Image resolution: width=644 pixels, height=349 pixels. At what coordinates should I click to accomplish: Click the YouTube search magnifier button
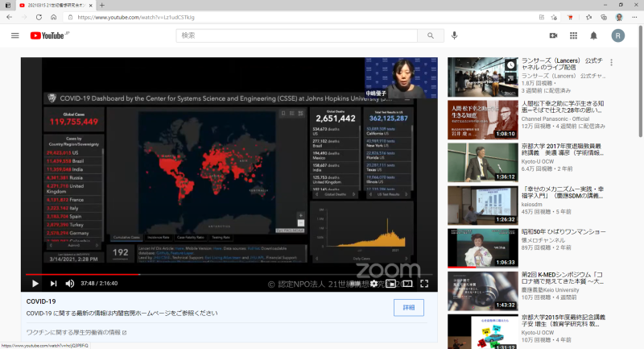431,35
